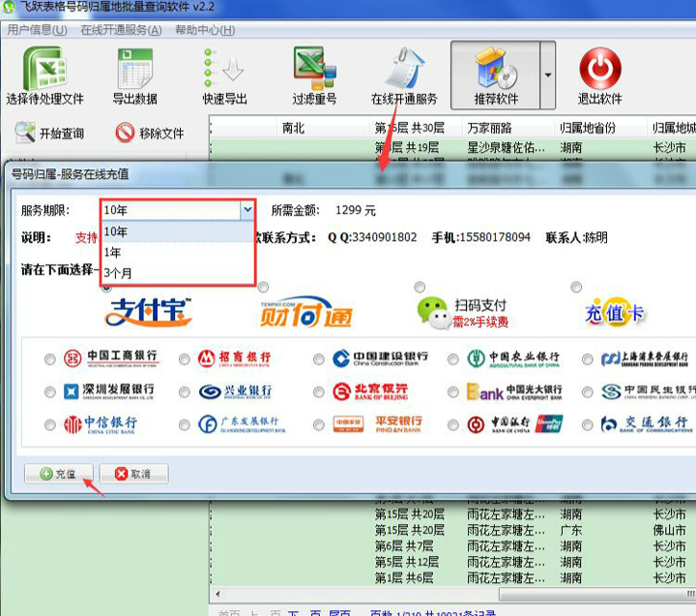696x616 pixels.
Task: Choose 3个月 in the dropdown list
Action: pyautogui.click(x=178, y=273)
